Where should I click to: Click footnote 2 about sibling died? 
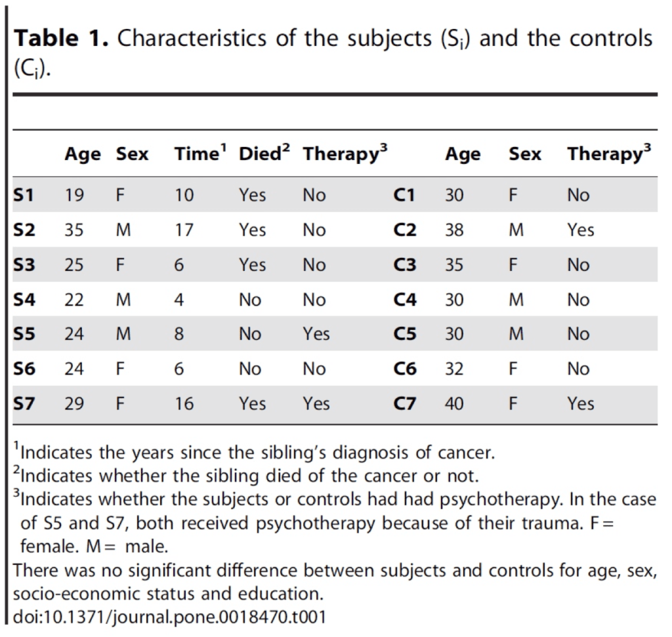(246, 476)
